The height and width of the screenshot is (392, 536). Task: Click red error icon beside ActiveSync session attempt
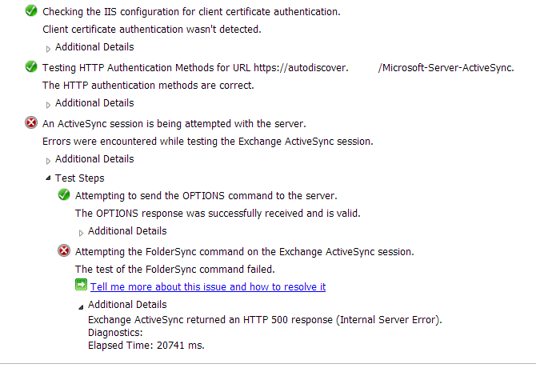tap(31, 122)
